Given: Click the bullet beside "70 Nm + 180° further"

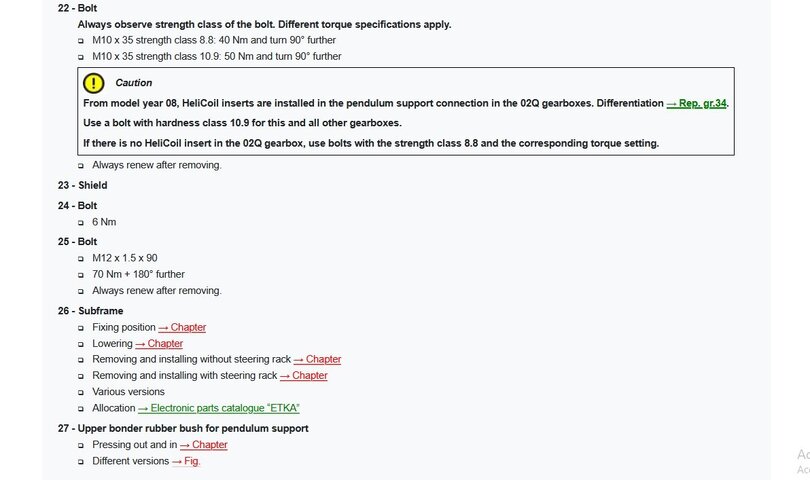Looking at the screenshot, I should click(x=81, y=274).
